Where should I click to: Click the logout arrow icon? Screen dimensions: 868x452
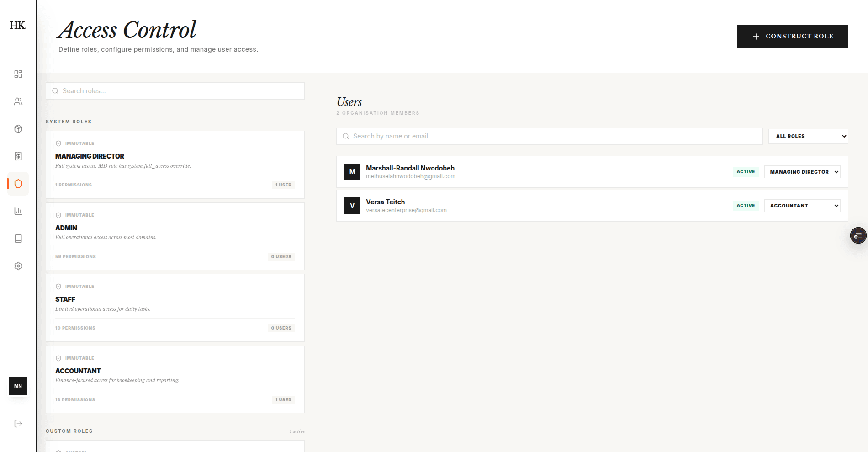18,424
